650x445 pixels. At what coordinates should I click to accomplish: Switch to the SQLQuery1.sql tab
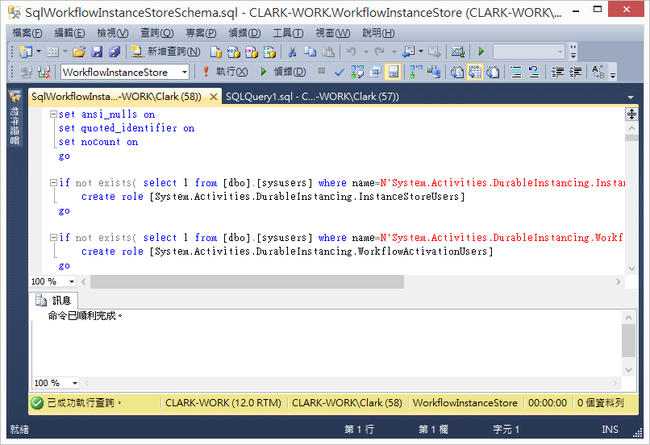[x=312, y=97]
